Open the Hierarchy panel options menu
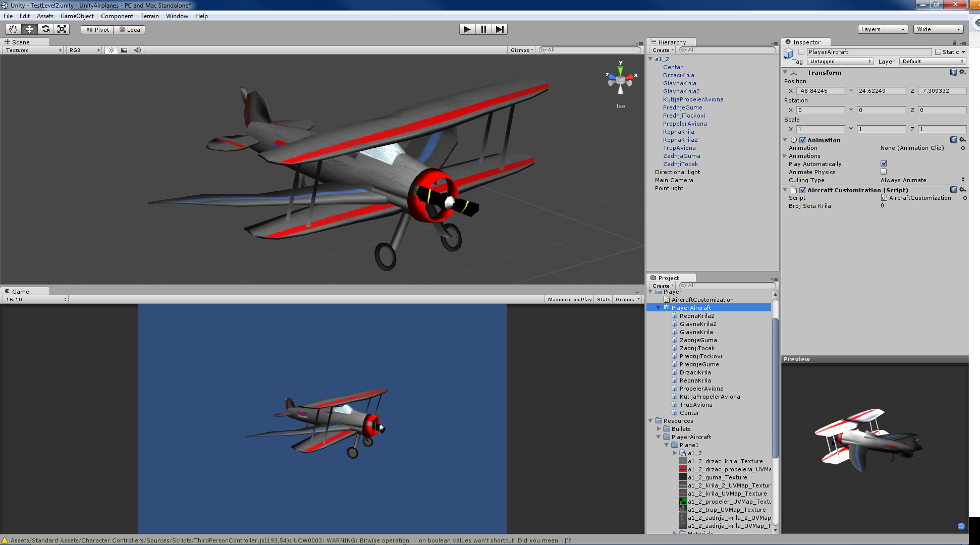 [774, 43]
